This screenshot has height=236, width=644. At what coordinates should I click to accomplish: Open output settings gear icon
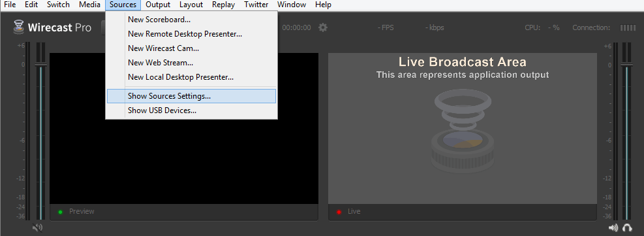click(x=323, y=27)
